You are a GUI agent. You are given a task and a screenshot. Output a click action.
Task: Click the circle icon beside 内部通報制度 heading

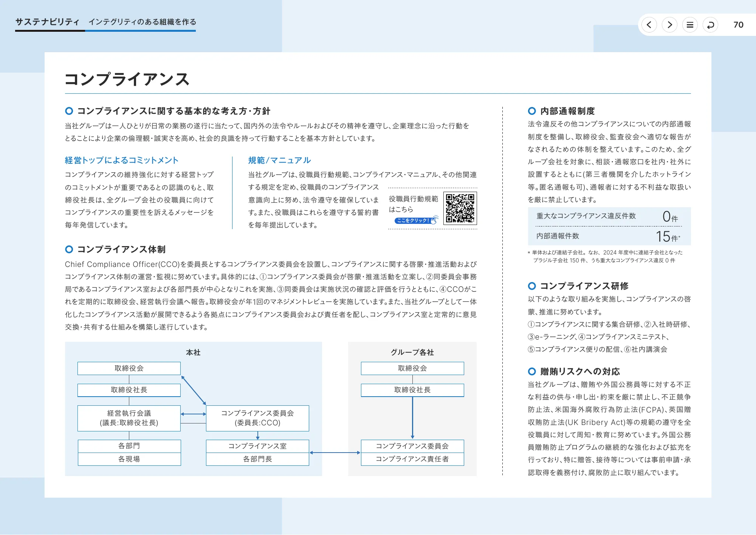point(531,111)
